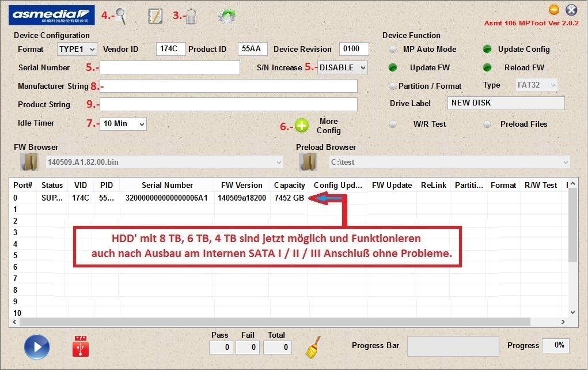Click the horizontal scrollbar of the port list
This screenshot has height=370, width=588.
[275, 322]
